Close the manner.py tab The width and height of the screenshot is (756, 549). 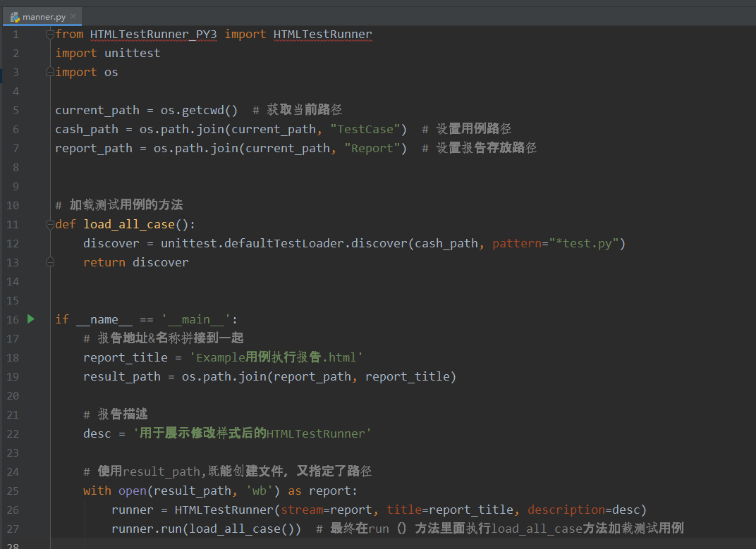[x=73, y=16]
